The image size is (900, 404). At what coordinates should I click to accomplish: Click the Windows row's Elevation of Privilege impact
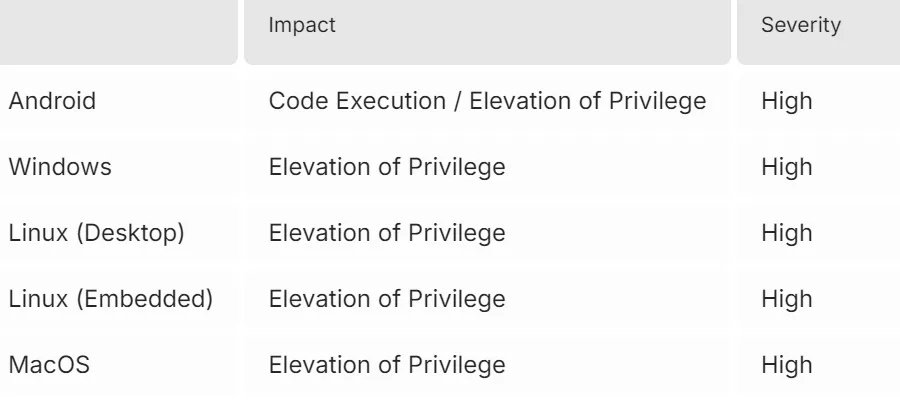click(386, 167)
